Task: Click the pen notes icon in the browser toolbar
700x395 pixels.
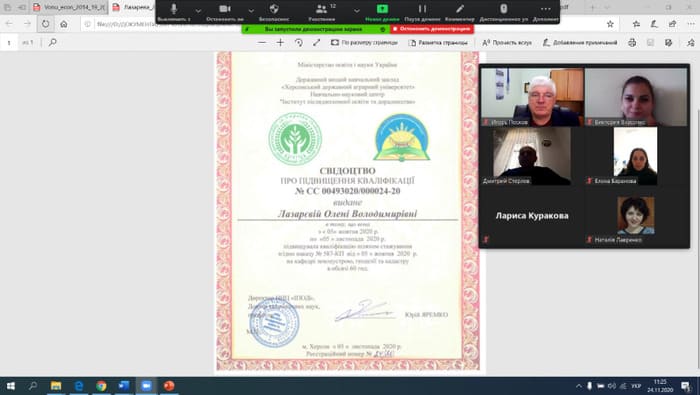Action: (654, 24)
